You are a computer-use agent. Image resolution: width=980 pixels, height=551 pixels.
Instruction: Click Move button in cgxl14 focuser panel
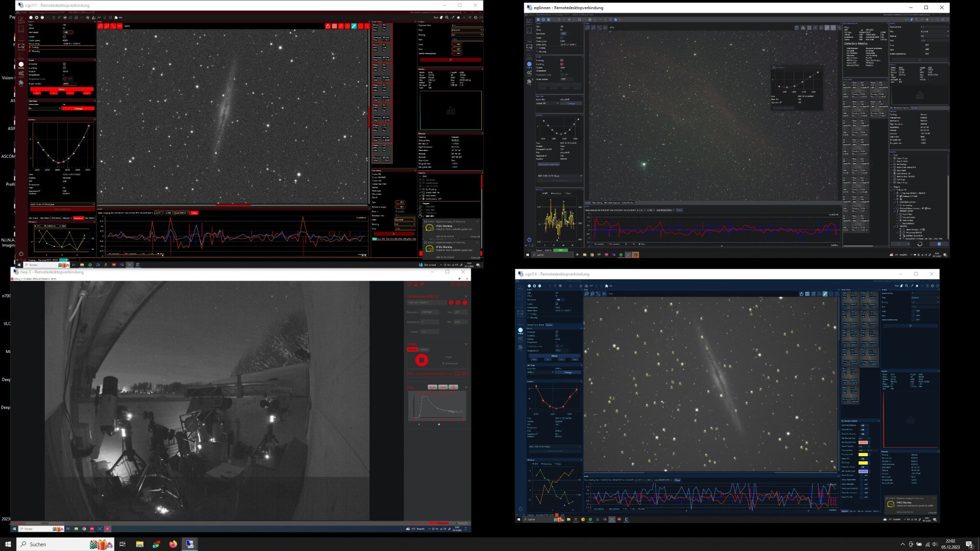point(554,356)
